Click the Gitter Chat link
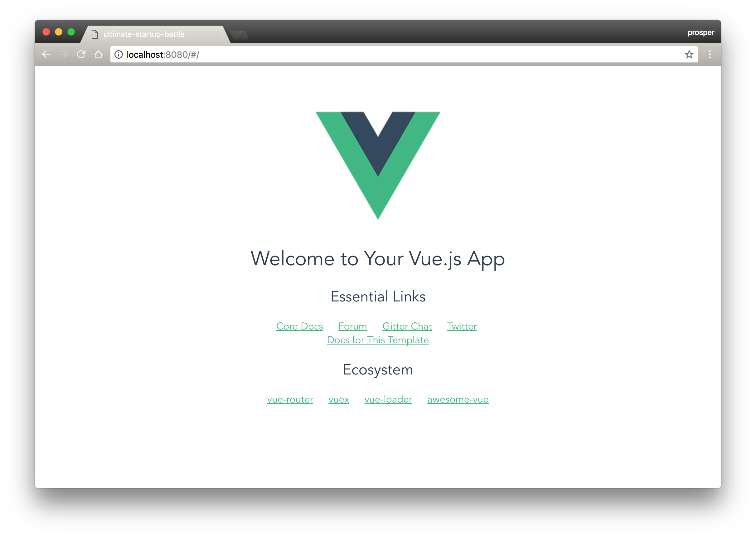 (407, 326)
